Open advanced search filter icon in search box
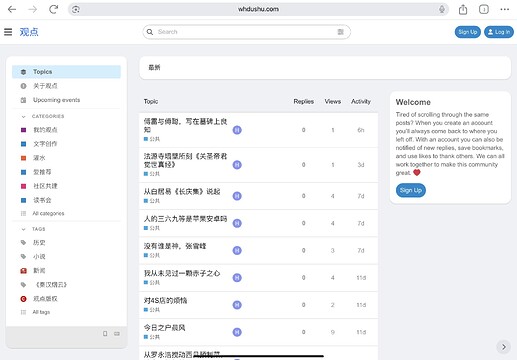This screenshot has width=517, height=360. pyautogui.click(x=340, y=32)
